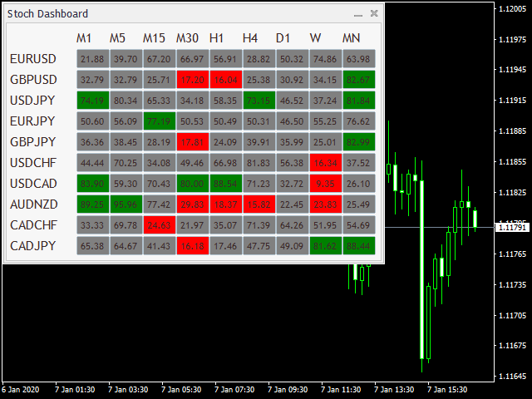Minimize the Stoch Dashboard panel
The height and width of the screenshot is (399, 532).
coord(358,14)
